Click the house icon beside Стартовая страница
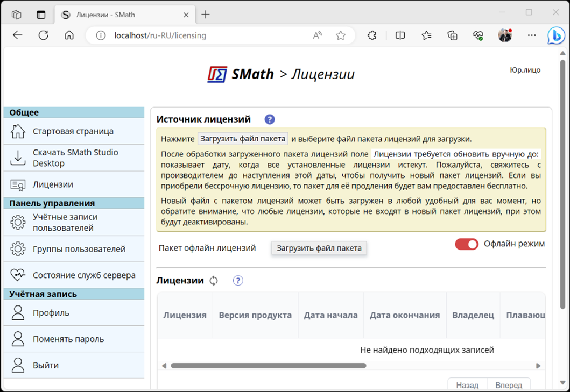 (18, 131)
